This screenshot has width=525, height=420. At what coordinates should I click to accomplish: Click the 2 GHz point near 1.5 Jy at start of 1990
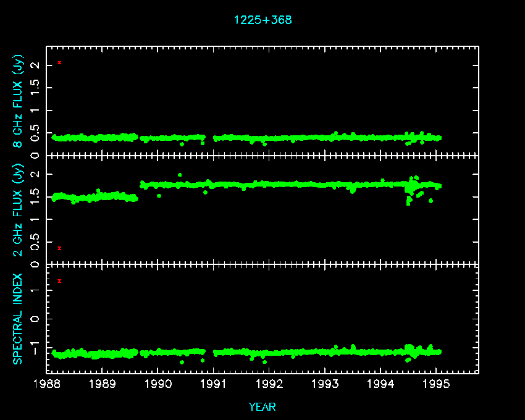pos(159,195)
